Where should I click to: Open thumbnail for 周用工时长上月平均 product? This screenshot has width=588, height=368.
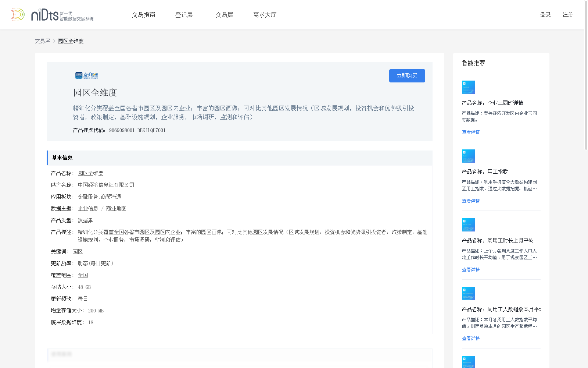pyautogui.click(x=468, y=225)
